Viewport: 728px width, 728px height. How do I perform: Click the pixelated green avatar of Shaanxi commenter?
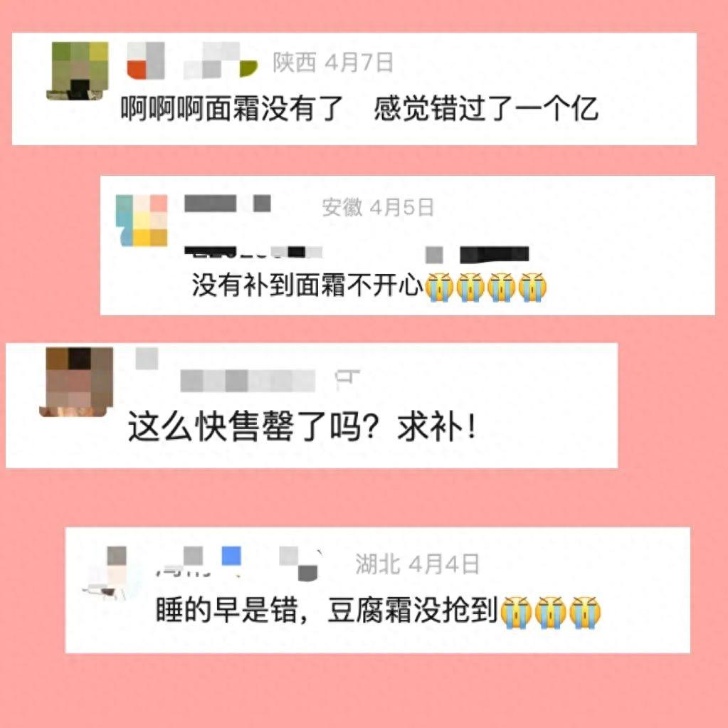pyautogui.click(x=78, y=70)
